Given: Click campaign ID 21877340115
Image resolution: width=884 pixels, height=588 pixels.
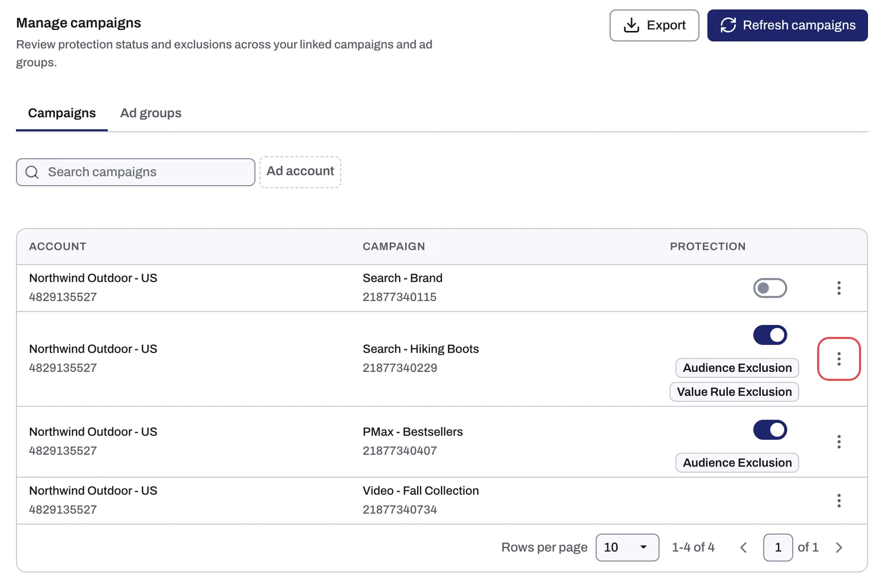Looking at the screenshot, I should click(x=399, y=297).
